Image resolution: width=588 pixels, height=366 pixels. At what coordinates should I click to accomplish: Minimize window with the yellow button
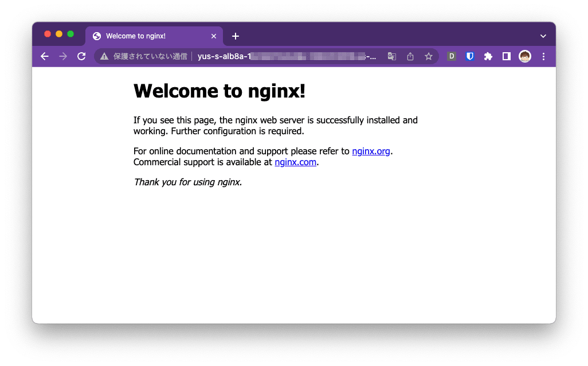pos(59,34)
